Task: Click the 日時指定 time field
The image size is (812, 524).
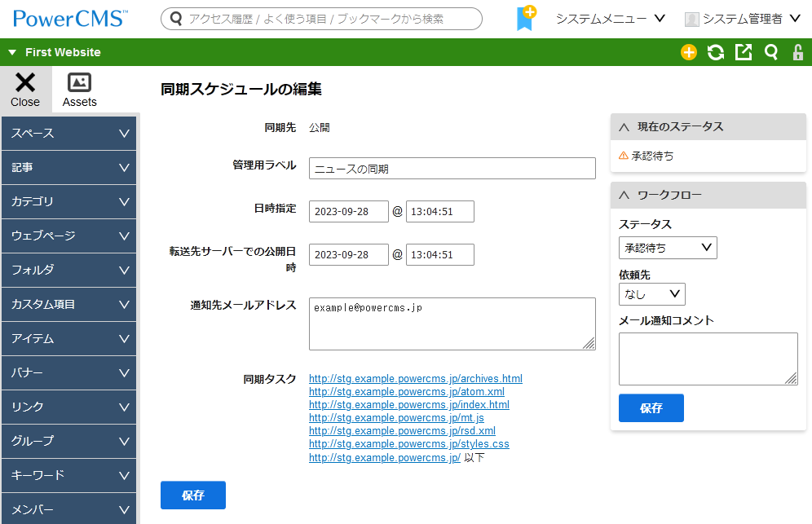Action: 439,211
